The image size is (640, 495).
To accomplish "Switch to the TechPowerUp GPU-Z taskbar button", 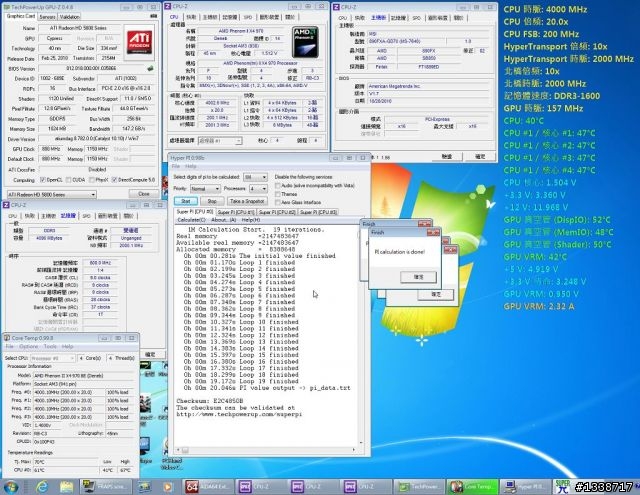I will pyautogui.click(x=419, y=486).
